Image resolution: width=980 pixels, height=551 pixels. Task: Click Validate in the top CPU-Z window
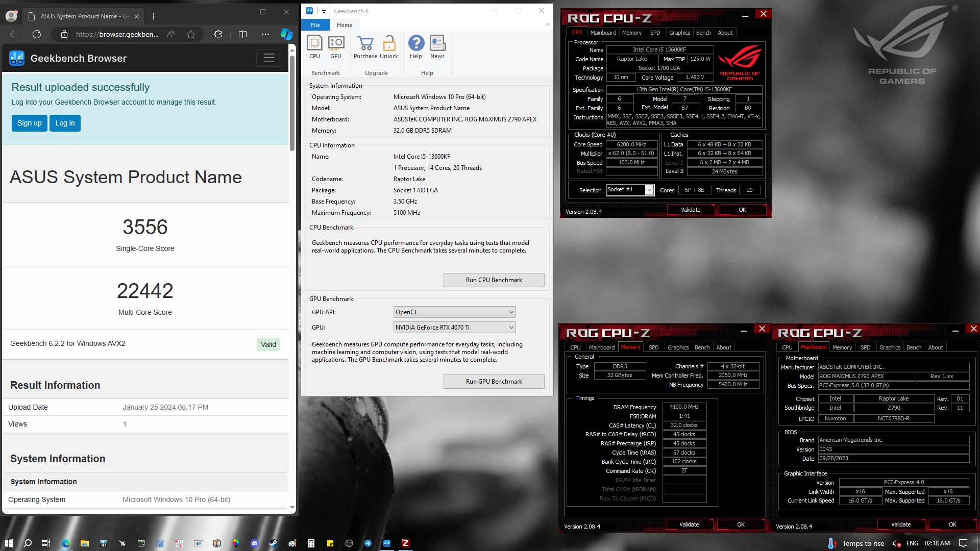pos(691,210)
